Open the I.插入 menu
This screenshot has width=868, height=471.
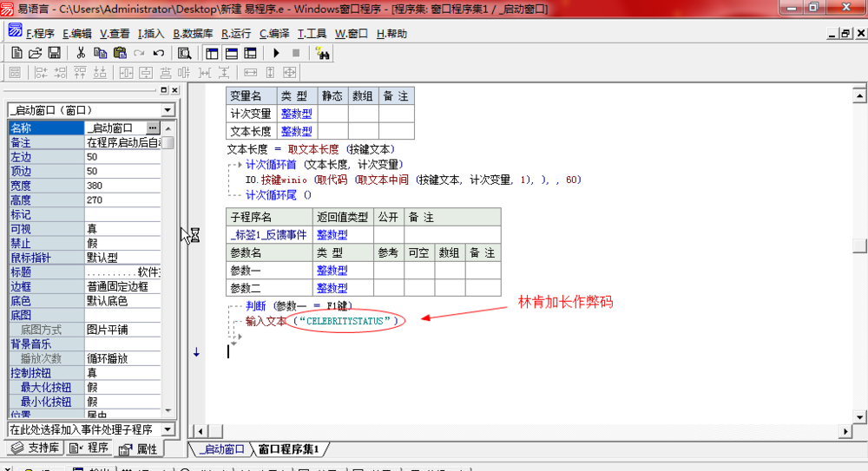[151, 34]
